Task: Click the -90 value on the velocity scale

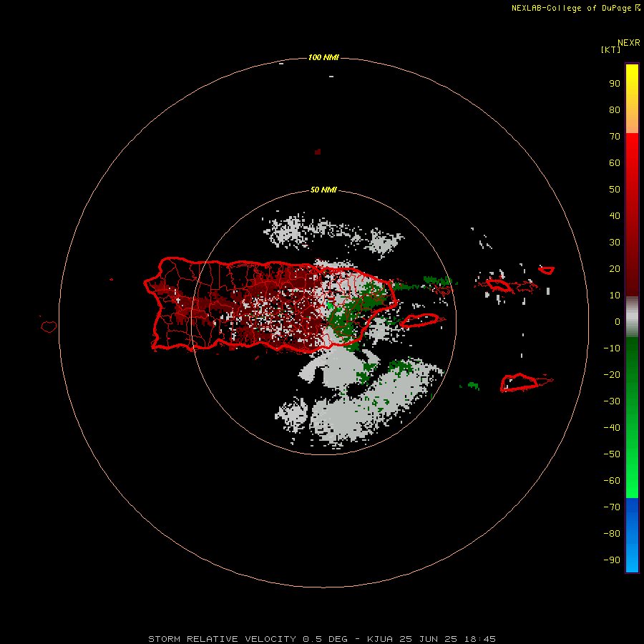Action: coord(612,560)
